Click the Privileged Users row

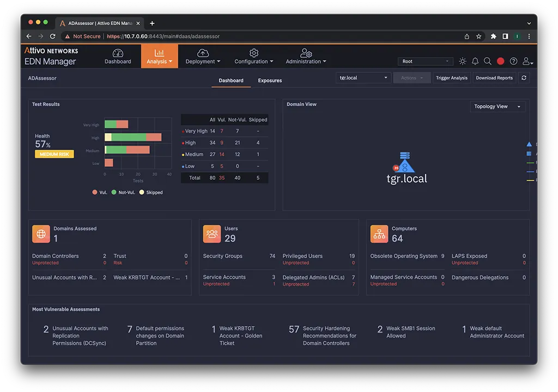click(x=318, y=259)
